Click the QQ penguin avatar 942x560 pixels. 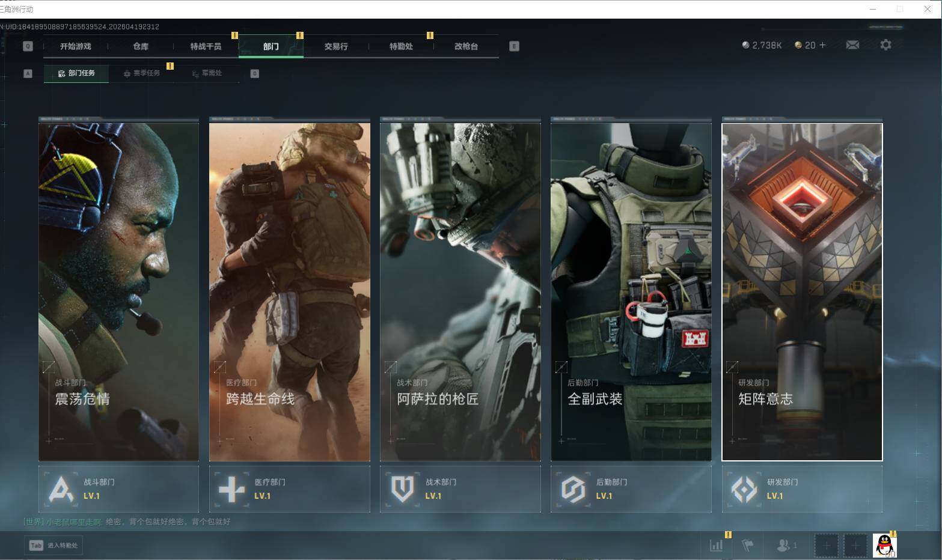click(x=884, y=546)
